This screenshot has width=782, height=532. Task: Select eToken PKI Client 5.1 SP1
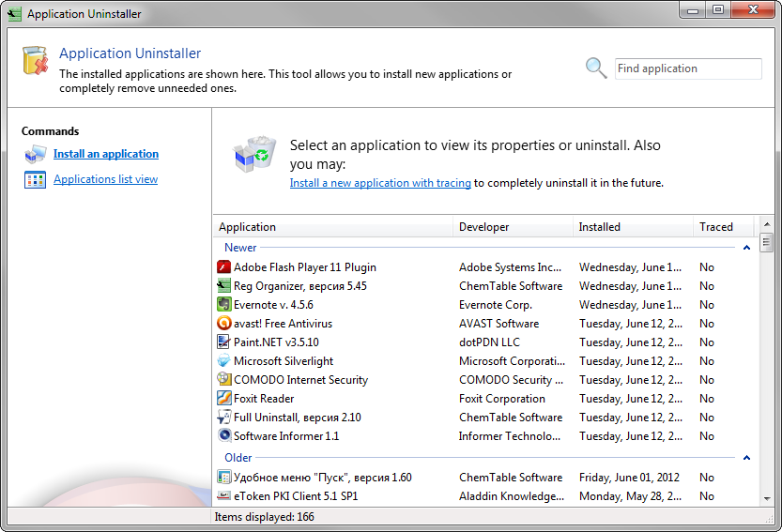[485, 496]
